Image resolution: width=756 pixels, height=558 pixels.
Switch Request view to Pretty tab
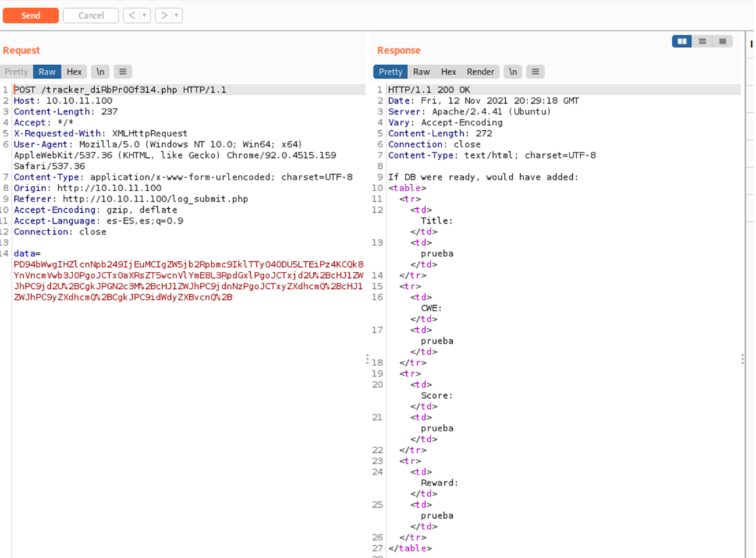[x=16, y=72]
